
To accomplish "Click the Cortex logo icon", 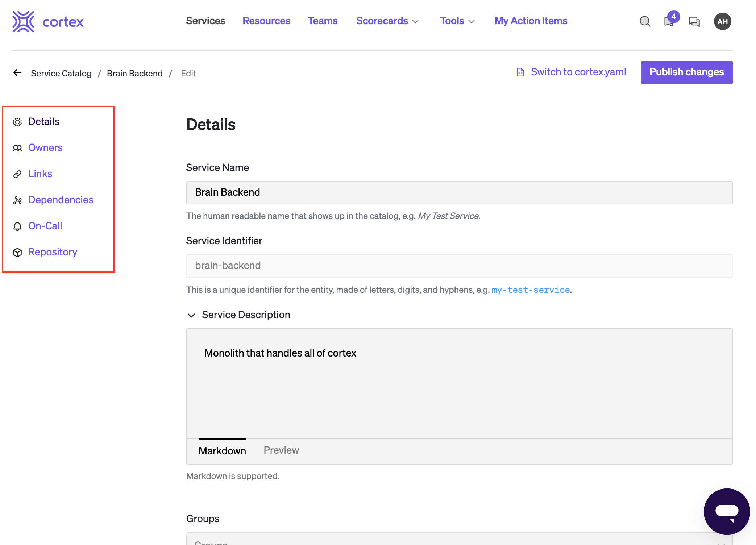I will pos(23,21).
